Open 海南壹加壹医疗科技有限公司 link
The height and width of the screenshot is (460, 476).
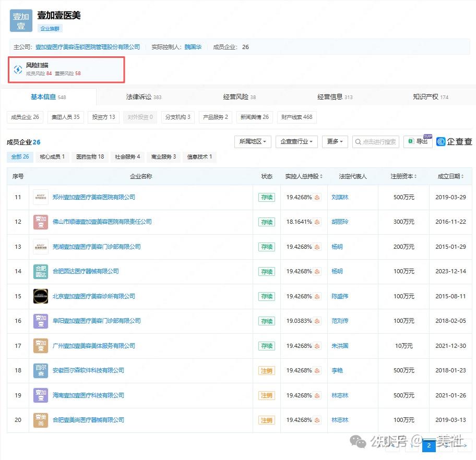[x=88, y=395]
